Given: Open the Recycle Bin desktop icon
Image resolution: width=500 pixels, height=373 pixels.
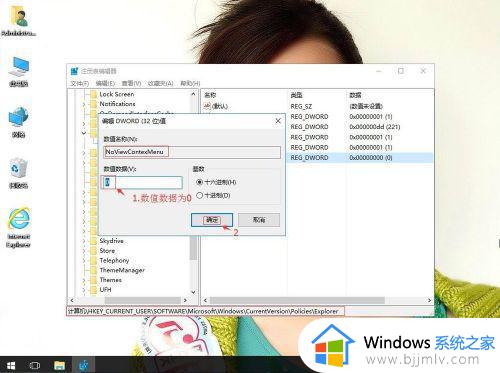Looking at the screenshot, I should point(19,173).
